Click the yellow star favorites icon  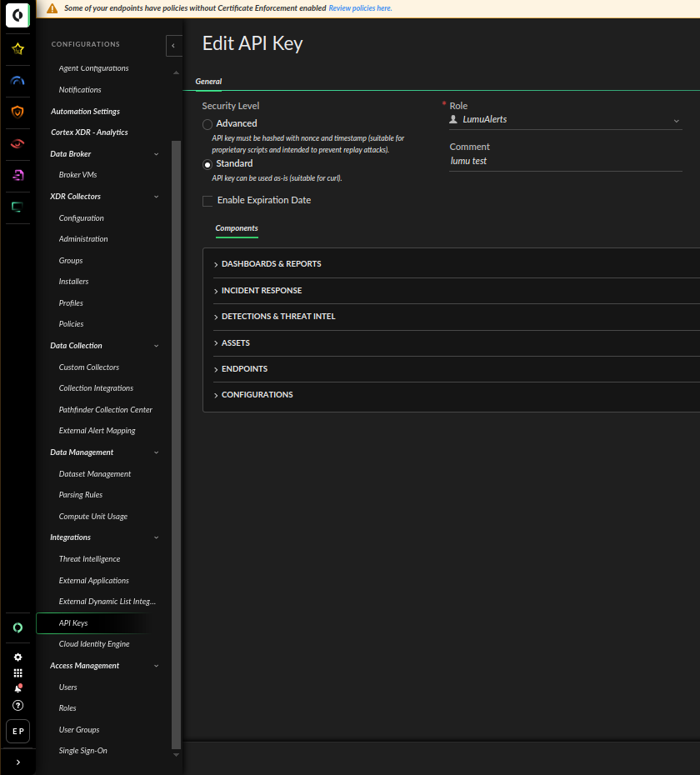[x=17, y=49]
